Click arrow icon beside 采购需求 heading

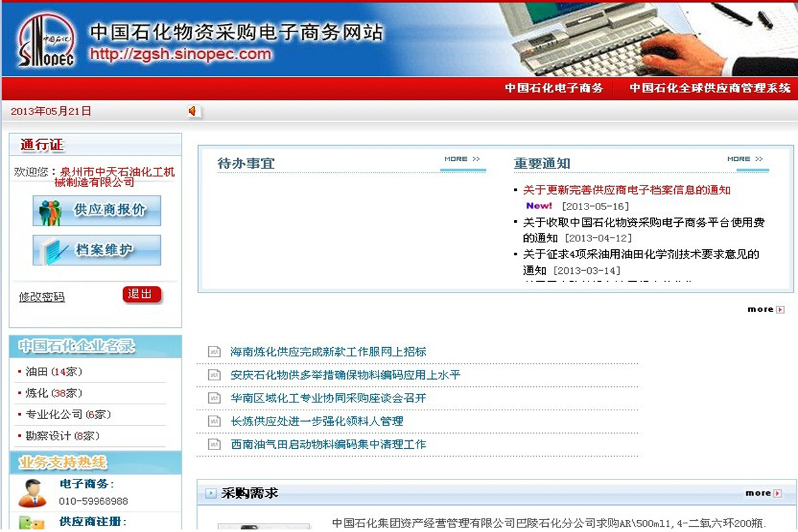pos(211,493)
